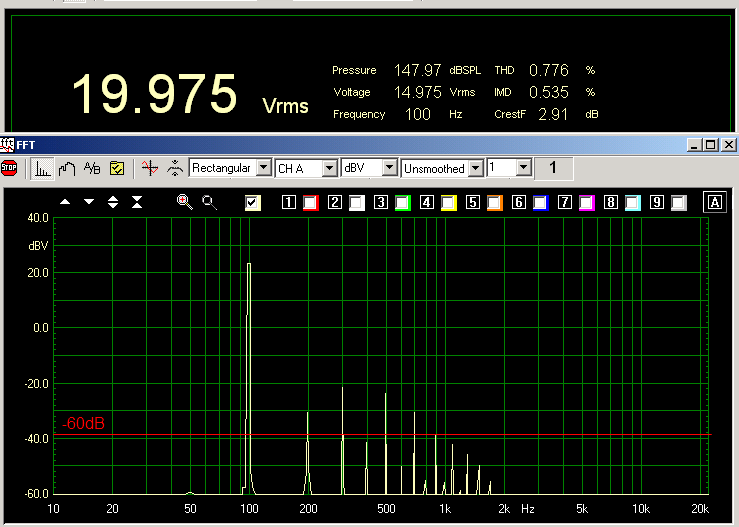Click the CrestF 2.91 value
The width and height of the screenshot is (739, 527).
tap(553, 115)
